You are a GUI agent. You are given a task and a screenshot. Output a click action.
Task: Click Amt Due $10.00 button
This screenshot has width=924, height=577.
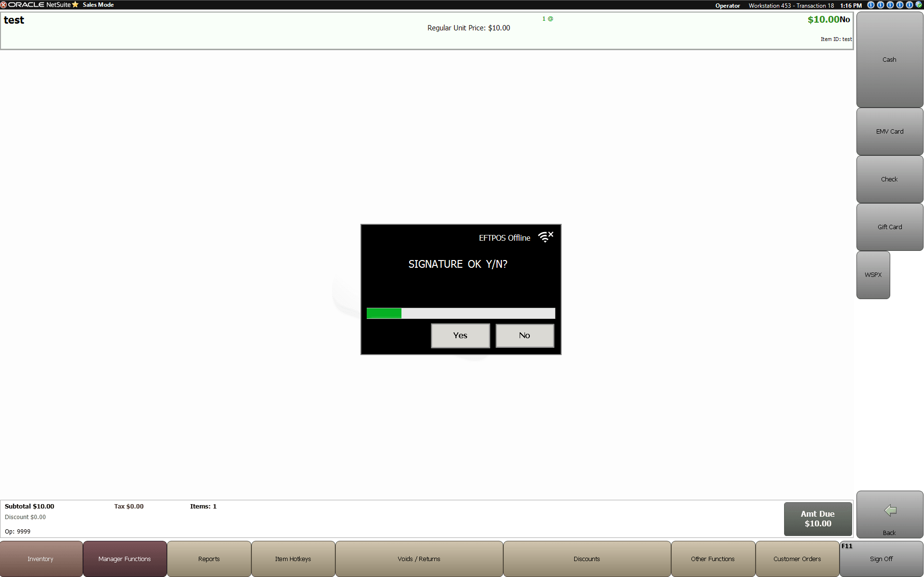pos(818,519)
